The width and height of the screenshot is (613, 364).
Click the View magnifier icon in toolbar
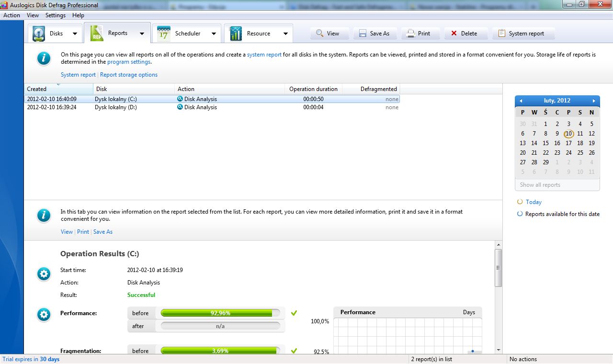[x=319, y=34]
